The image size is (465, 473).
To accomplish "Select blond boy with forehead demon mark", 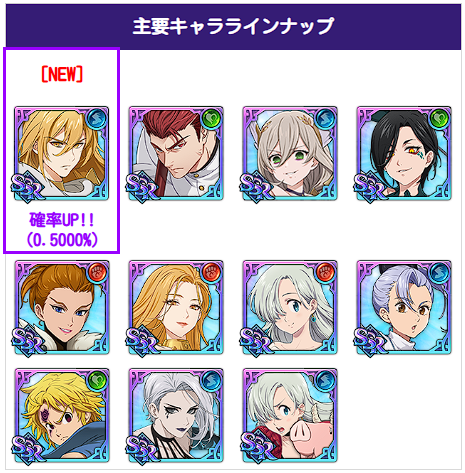I will click(62, 416).
